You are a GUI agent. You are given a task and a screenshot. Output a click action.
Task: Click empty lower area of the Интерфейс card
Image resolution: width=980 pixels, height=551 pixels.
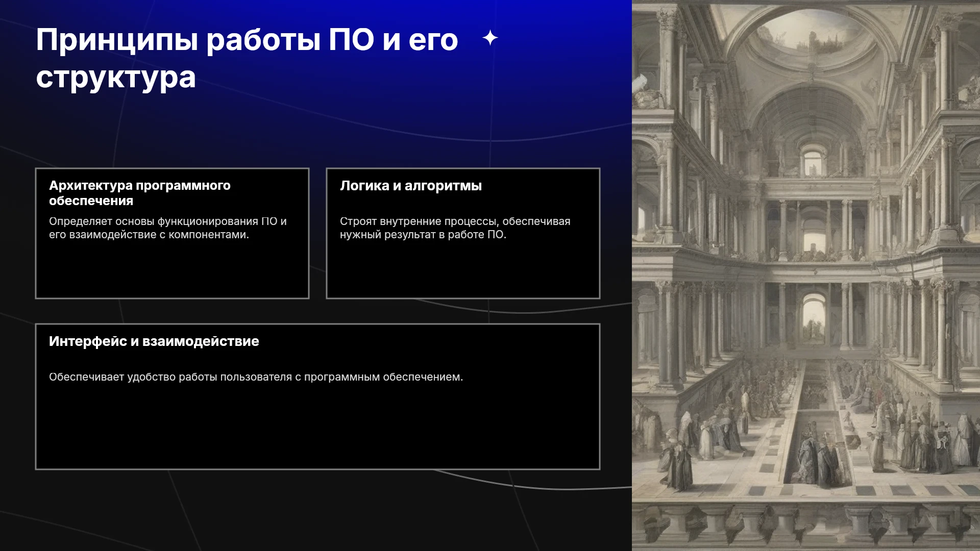317,429
